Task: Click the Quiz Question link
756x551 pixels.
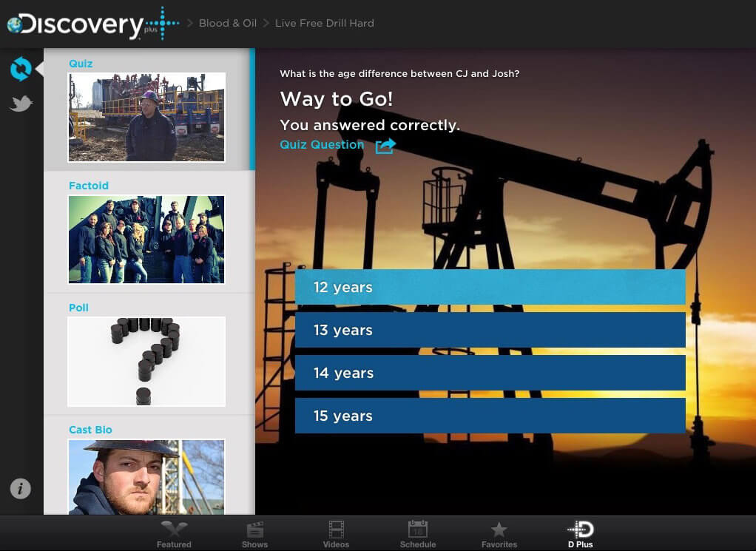Action: [x=322, y=145]
